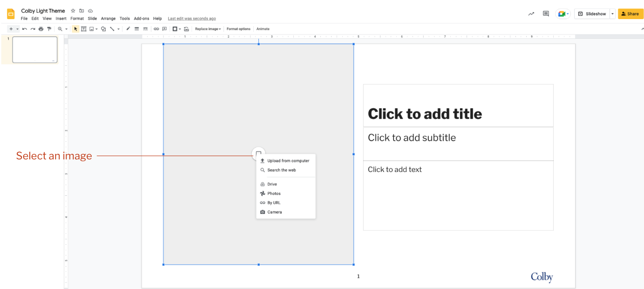Redo the last action

point(33,29)
